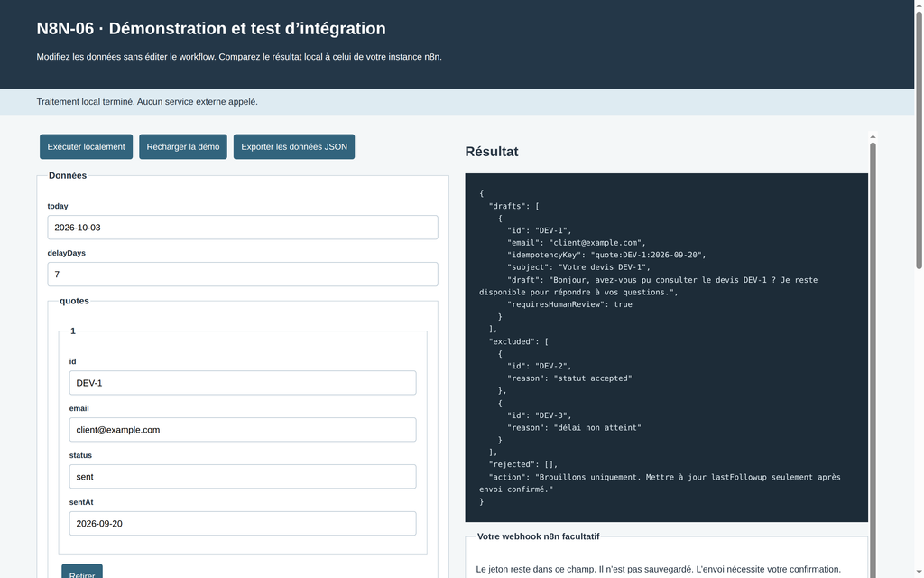Viewport: 924px width, 578px height.
Task: Click the Exécuter localement button
Action: pos(86,147)
